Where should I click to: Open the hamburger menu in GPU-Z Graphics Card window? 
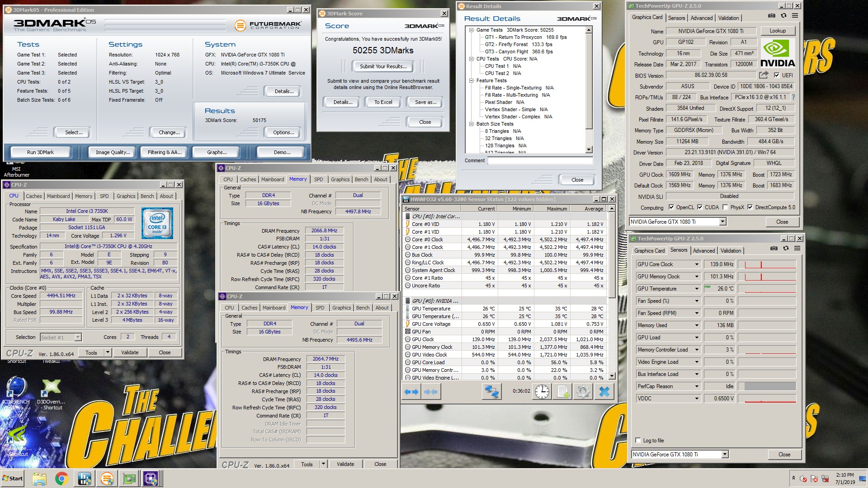[795, 16]
